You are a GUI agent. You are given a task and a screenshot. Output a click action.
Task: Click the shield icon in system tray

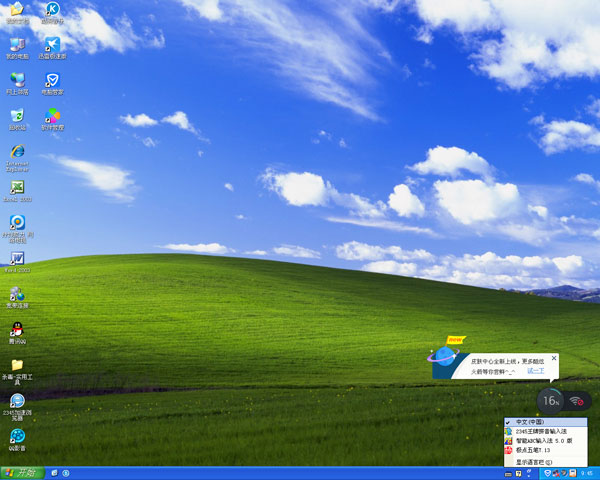pyautogui.click(x=548, y=473)
